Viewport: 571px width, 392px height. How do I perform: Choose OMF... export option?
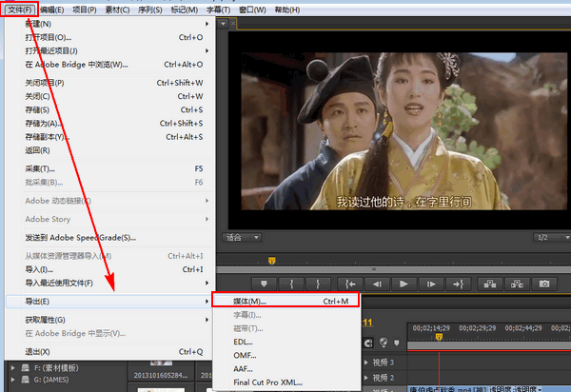[x=286, y=355]
